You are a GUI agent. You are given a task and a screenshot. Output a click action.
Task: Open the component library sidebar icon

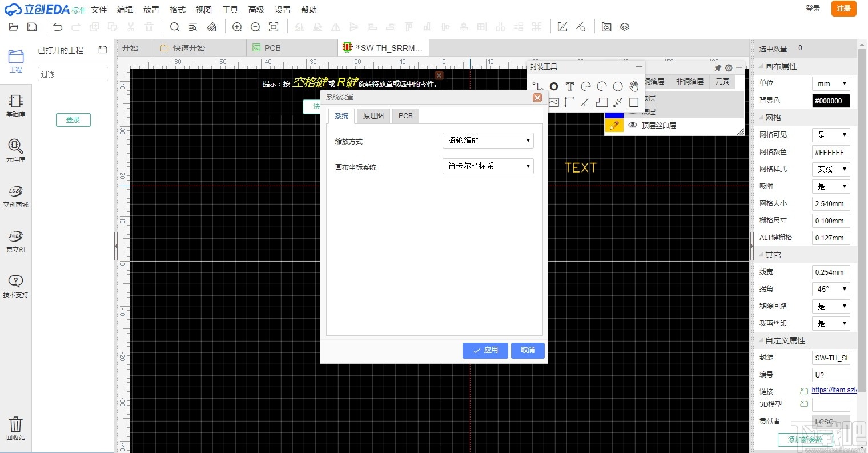pos(16,151)
